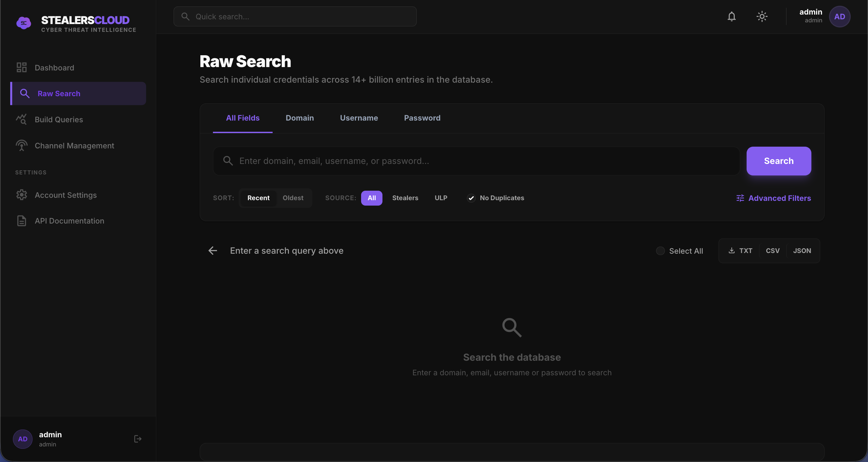Open Channel Management in the sidebar

[x=74, y=145]
